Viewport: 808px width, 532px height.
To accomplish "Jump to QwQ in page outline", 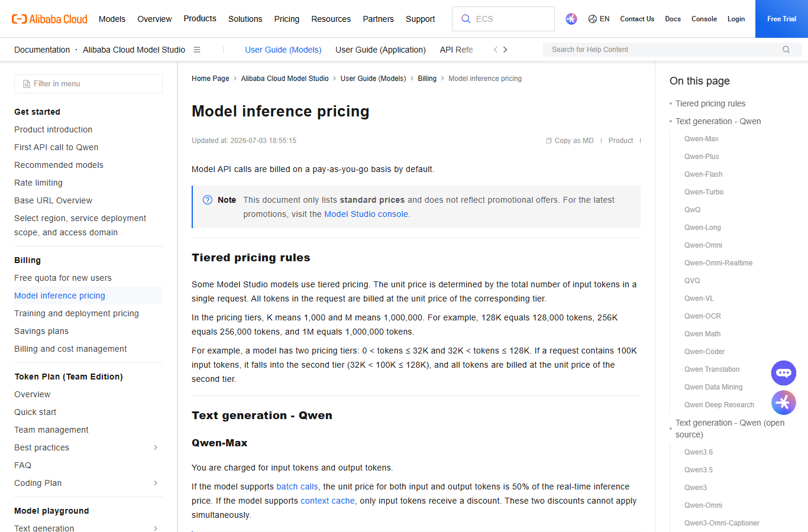I will pyautogui.click(x=692, y=210).
